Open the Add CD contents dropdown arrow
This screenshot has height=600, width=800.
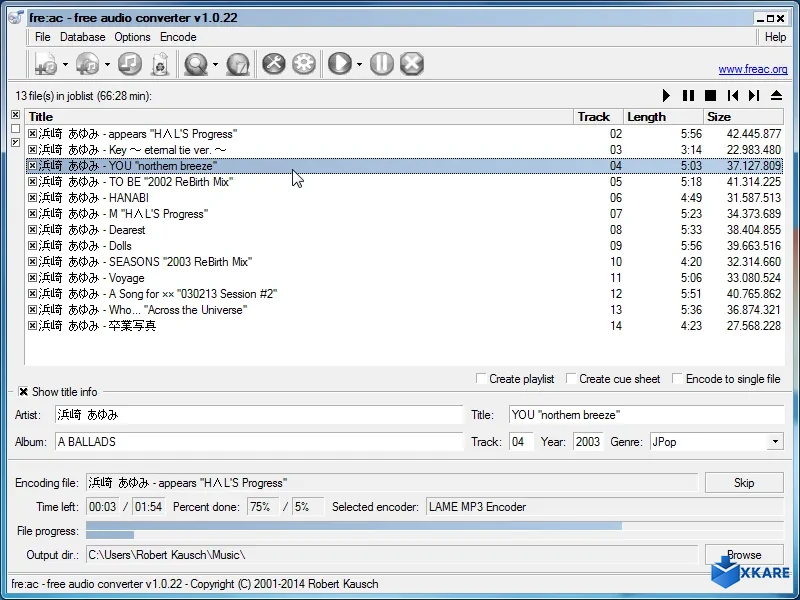tap(107, 64)
